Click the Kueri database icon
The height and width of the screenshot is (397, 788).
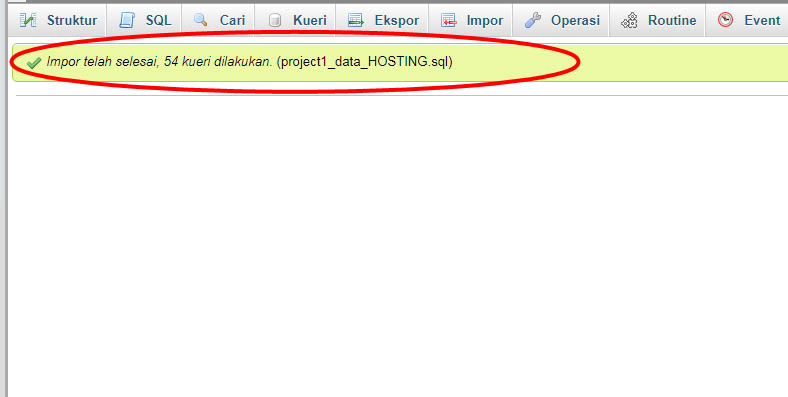274,20
